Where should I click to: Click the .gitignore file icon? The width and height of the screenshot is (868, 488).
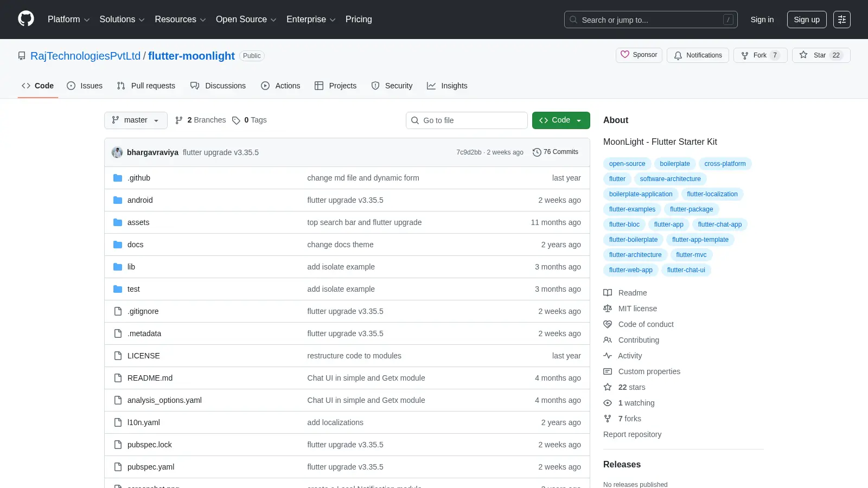coord(118,311)
